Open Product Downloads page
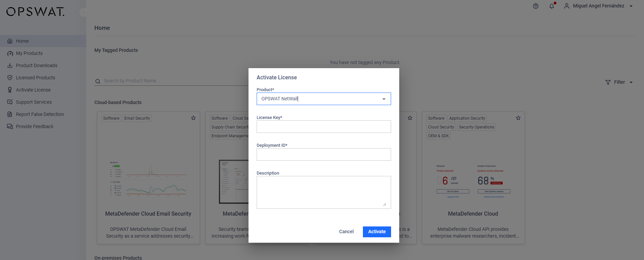Image resolution: width=644 pixels, height=260 pixels. (x=43, y=65)
